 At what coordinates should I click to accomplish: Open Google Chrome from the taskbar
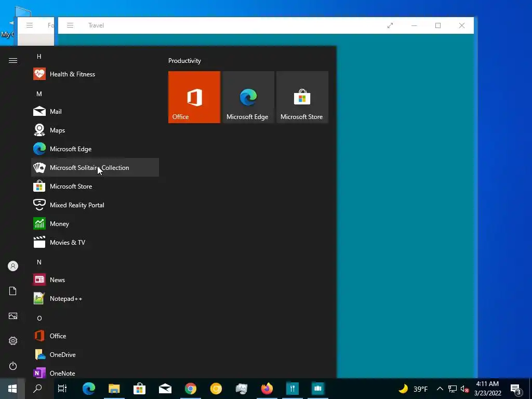[190, 389]
